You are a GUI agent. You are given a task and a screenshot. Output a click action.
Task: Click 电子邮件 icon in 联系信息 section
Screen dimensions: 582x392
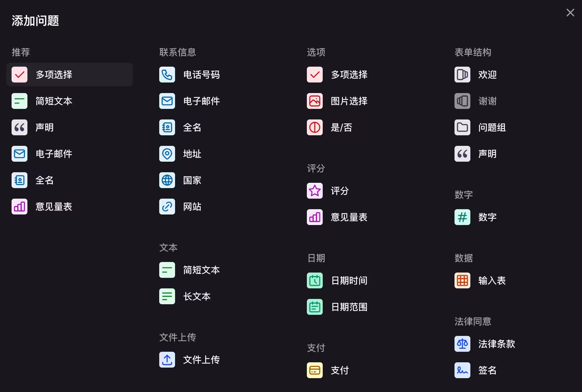tap(167, 101)
